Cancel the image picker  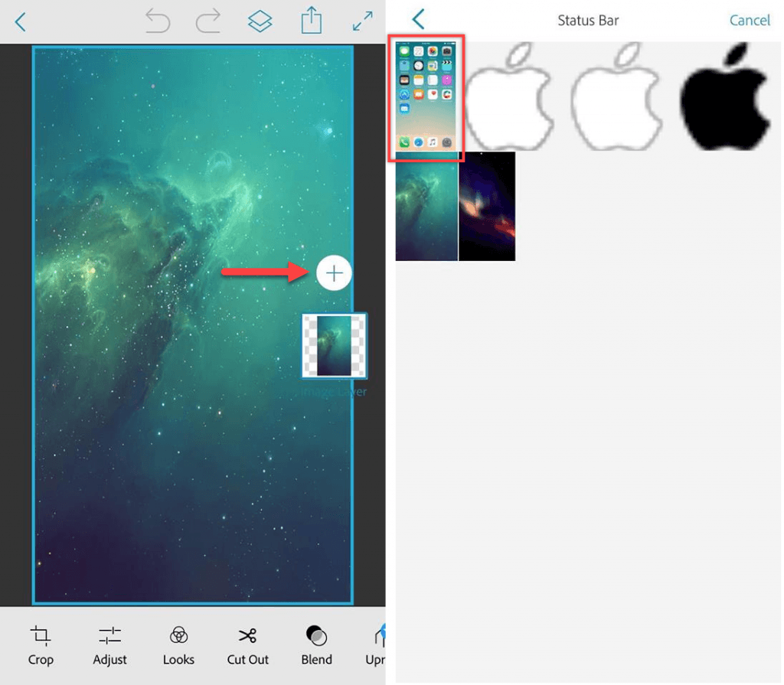749,21
